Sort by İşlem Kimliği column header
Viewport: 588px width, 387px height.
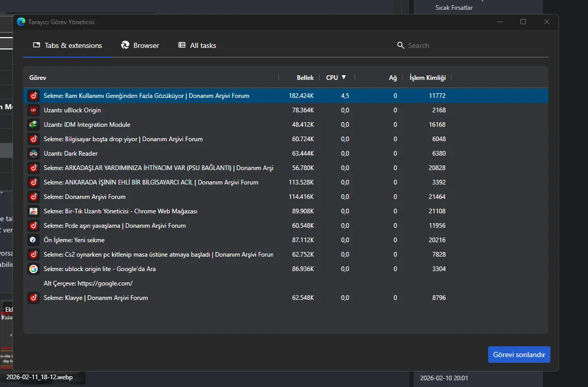(427, 78)
